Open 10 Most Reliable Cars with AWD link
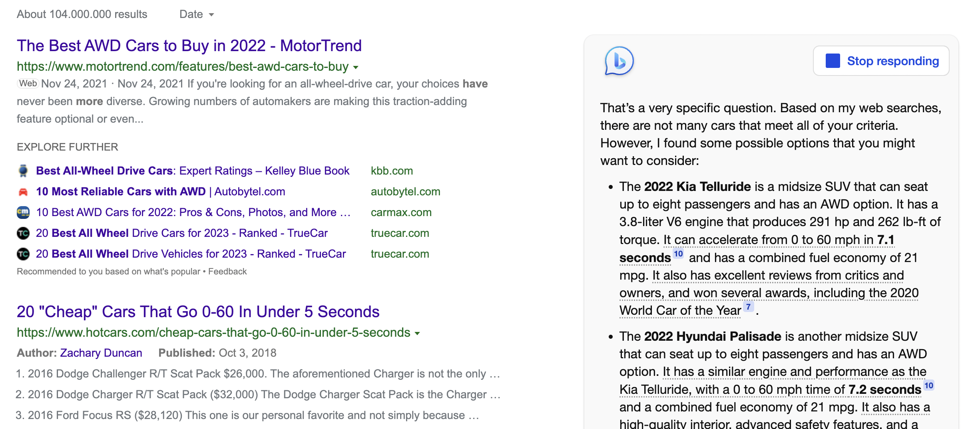Viewport: 980px width, 429px height. (x=160, y=192)
